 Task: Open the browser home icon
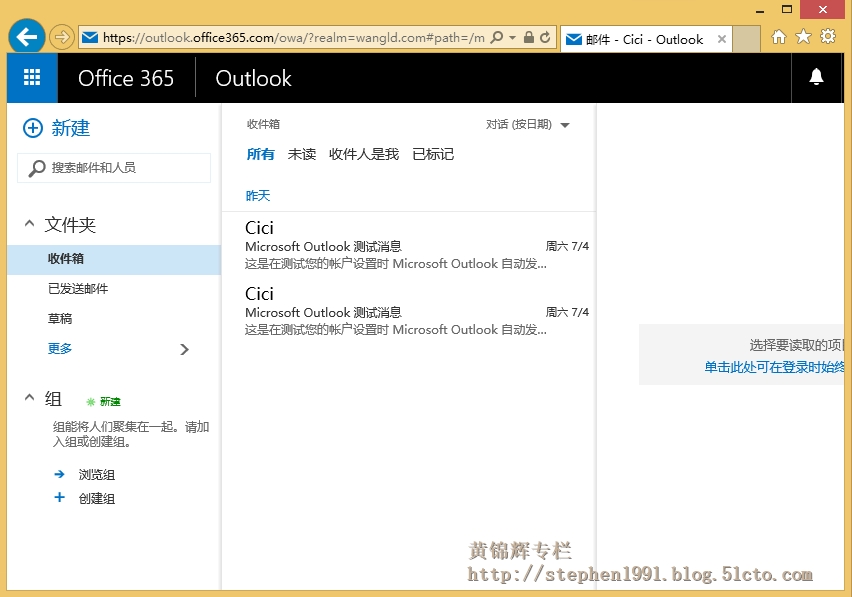point(779,37)
